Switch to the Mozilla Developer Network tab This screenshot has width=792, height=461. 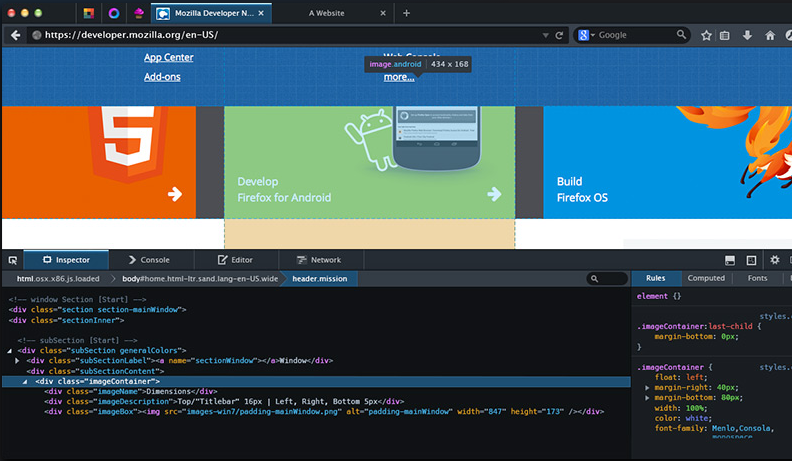[x=211, y=13]
